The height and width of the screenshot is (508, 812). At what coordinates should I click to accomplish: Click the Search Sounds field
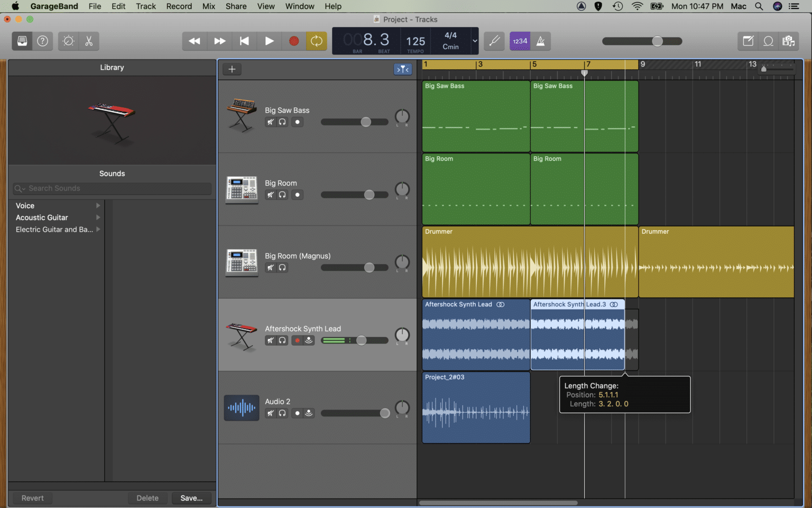point(112,188)
